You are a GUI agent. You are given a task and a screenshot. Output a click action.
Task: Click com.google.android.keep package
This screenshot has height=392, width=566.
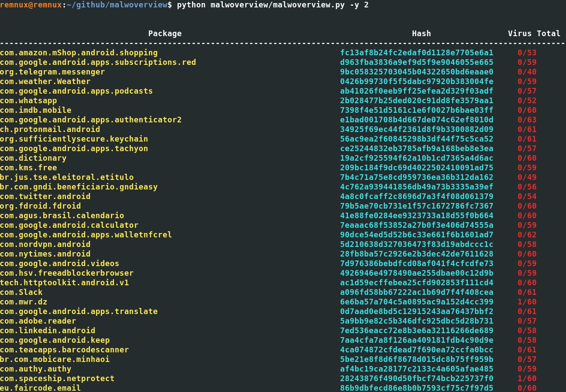coord(55,340)
